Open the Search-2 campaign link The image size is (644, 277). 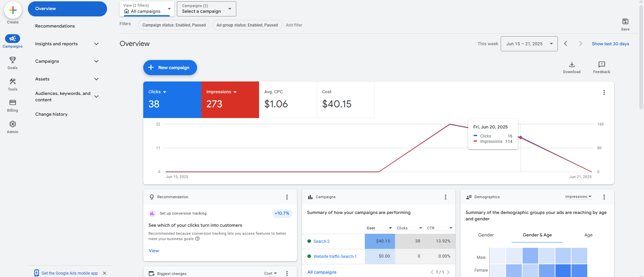[x=321, y=241]
